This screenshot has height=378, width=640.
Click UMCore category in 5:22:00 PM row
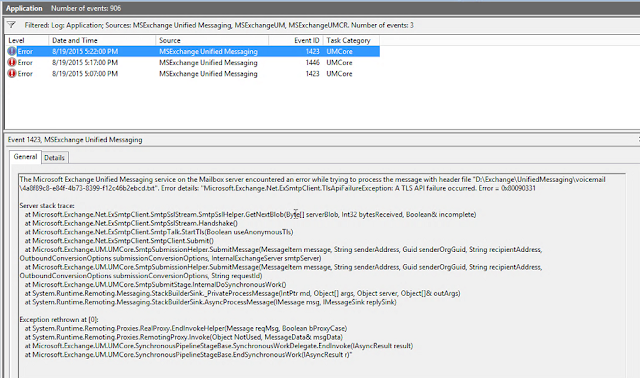pyautogui.click(x=339, y=51)
